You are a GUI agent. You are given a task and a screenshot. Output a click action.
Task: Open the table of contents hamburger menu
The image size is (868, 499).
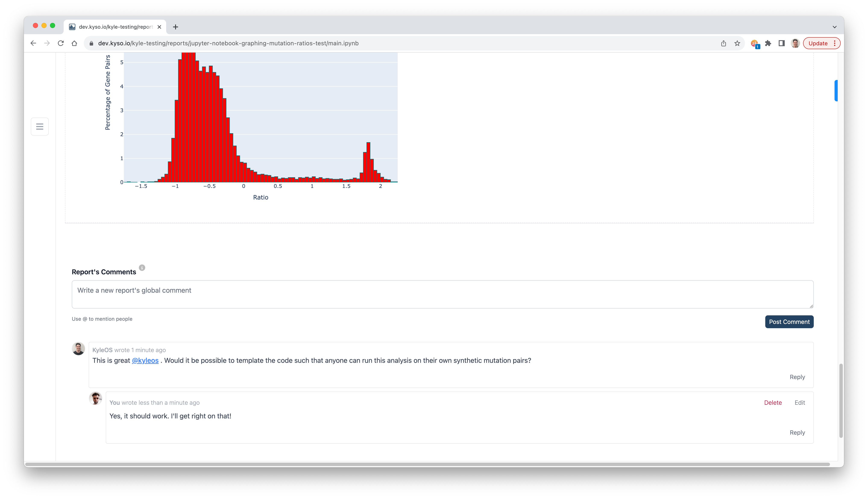click(x=40, y=127)
